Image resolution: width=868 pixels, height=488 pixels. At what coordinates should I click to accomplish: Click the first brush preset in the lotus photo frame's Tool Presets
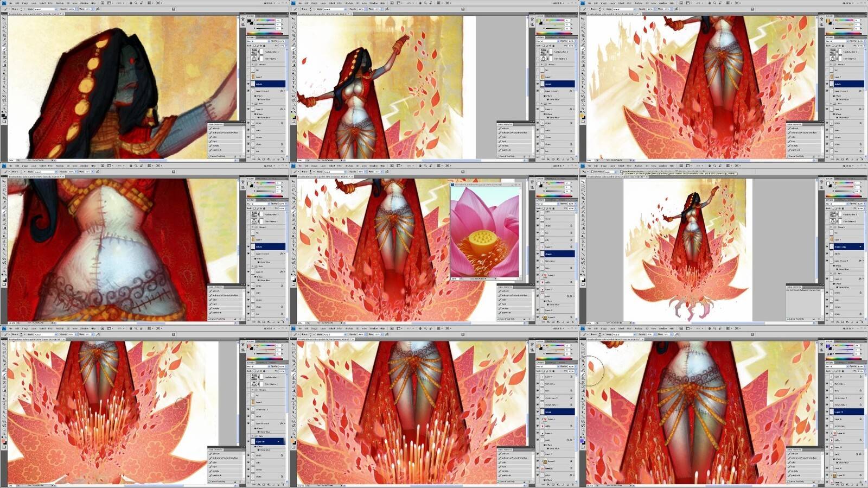[x=514, y=291]
